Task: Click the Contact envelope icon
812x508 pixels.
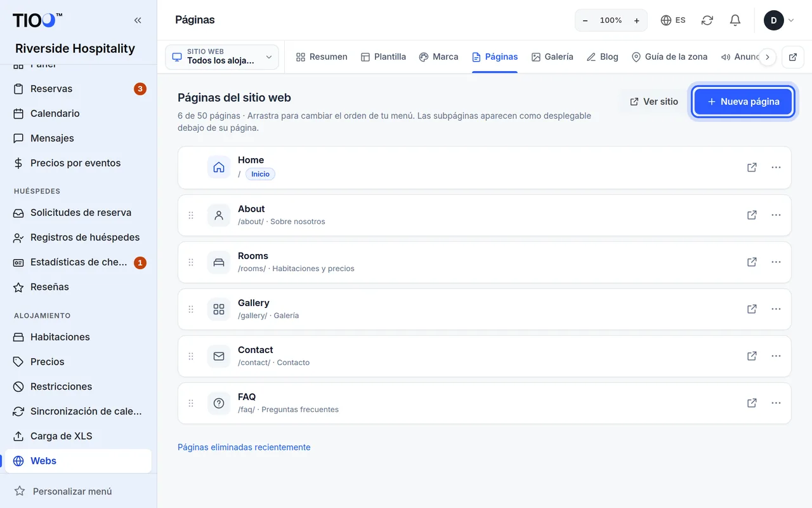Action: 219,356
